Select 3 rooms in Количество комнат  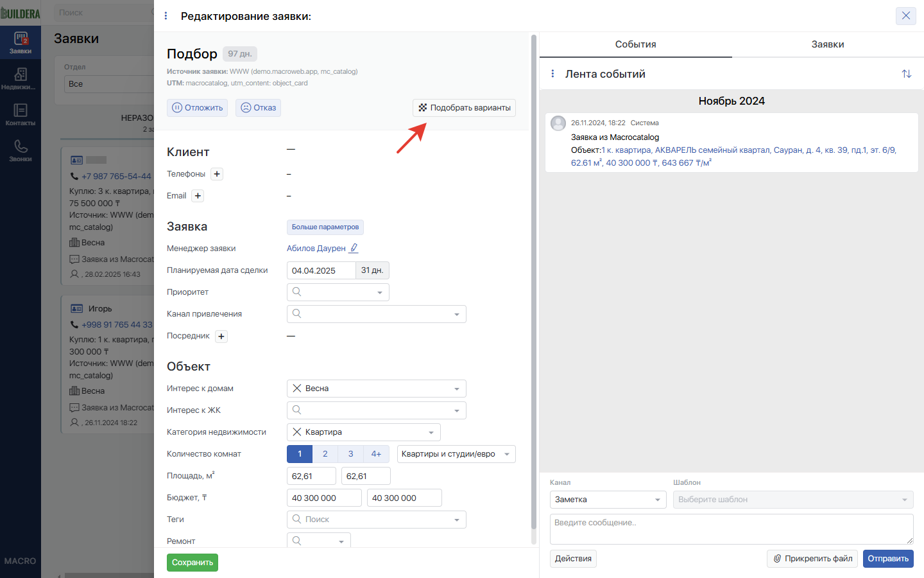(x=351, y=454)
